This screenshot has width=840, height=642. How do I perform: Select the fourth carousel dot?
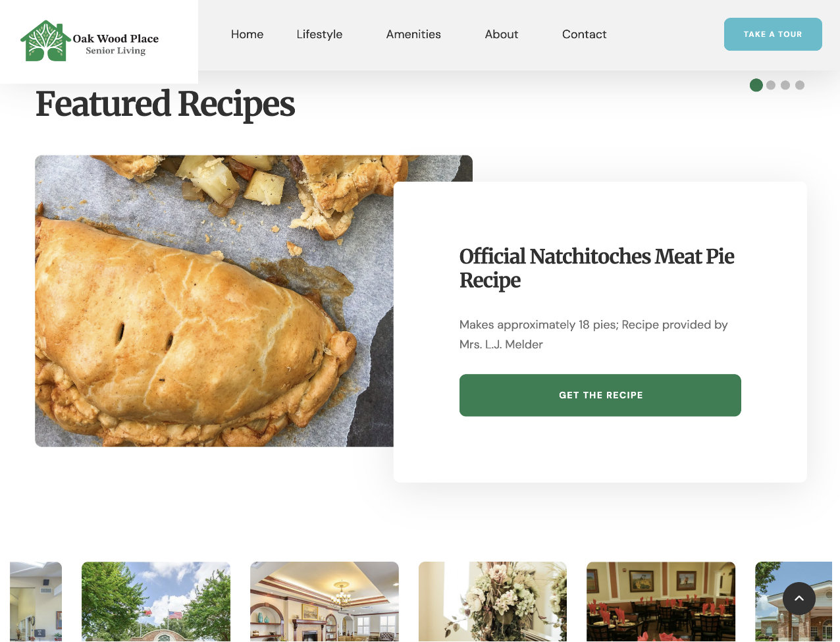tap(800, 85)
